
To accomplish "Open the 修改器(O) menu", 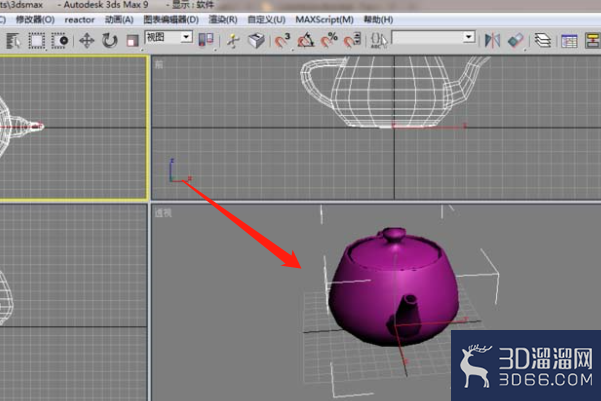I will (35, 20).
